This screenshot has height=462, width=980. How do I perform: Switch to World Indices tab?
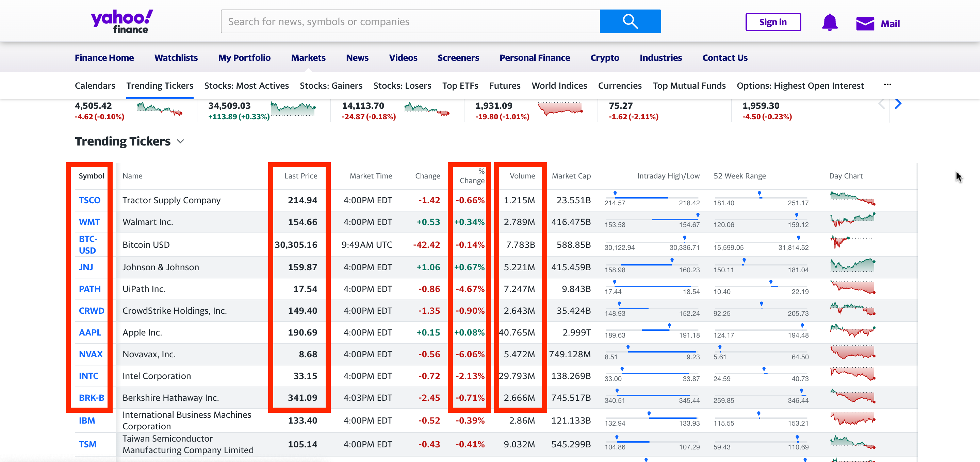(x=559, y=85)
